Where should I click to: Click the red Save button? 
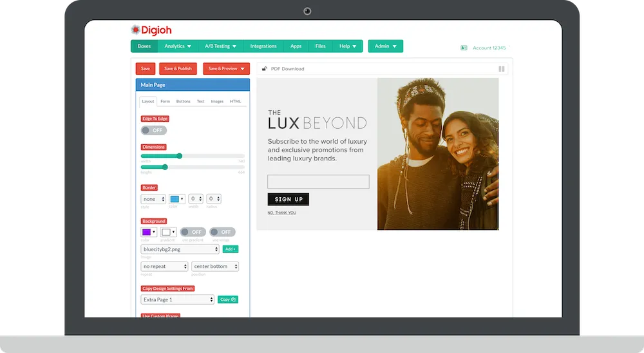[x=146, y=69]
